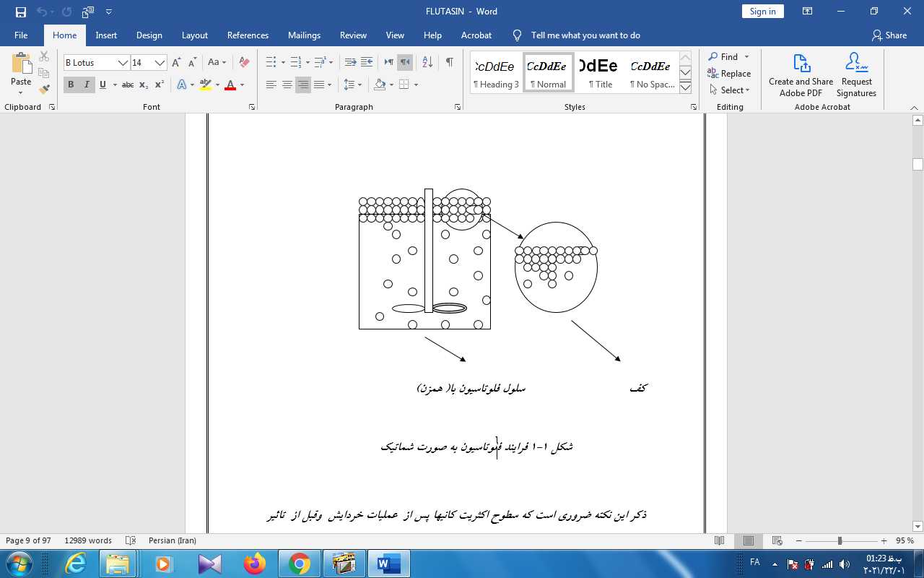Open the B Lotus font name dropdown

point(123,63)
